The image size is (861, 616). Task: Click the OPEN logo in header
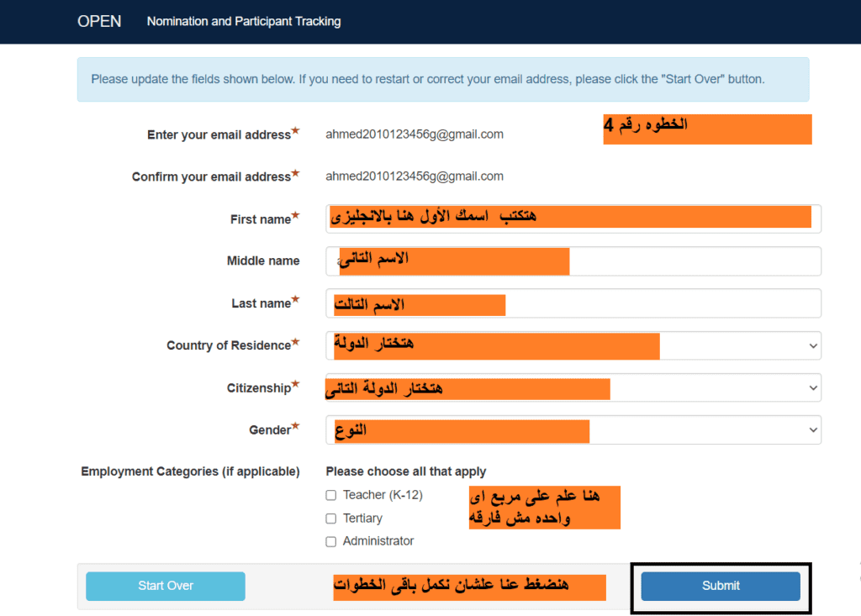tap(99, 21)
